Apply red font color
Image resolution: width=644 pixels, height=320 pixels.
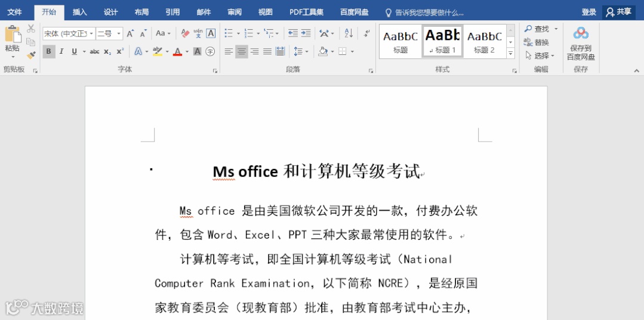click(x=177, y=51)
